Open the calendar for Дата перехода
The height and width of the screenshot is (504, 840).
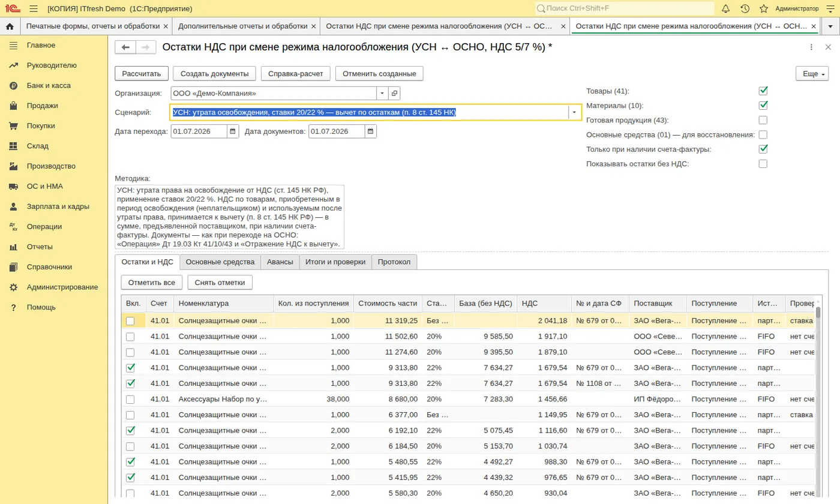click(233, 131)
